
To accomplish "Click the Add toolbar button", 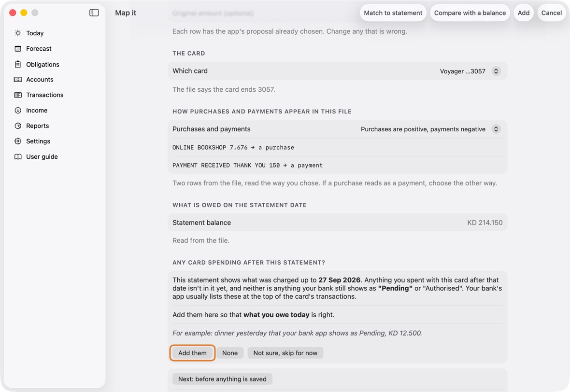I will [x=524, y=13].
